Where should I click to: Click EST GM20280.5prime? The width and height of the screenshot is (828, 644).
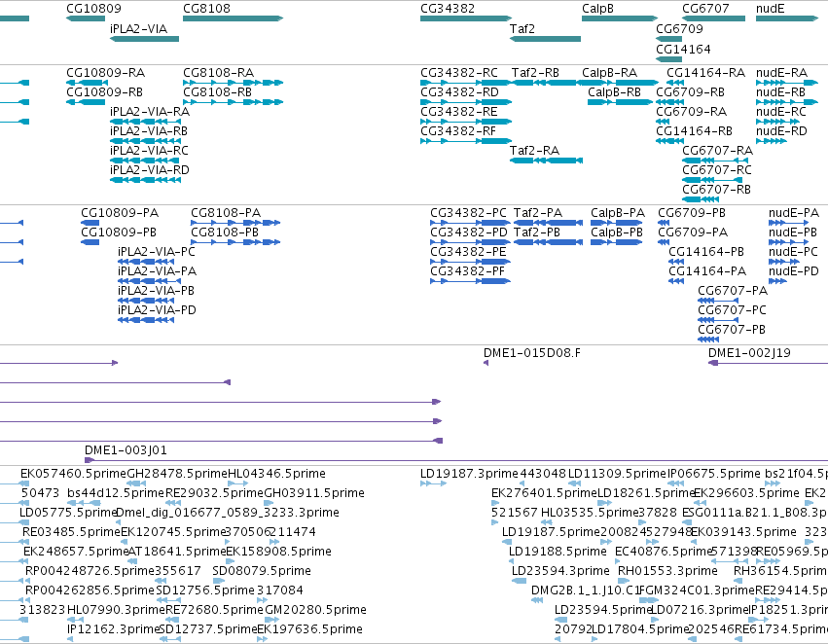[272, 620]
